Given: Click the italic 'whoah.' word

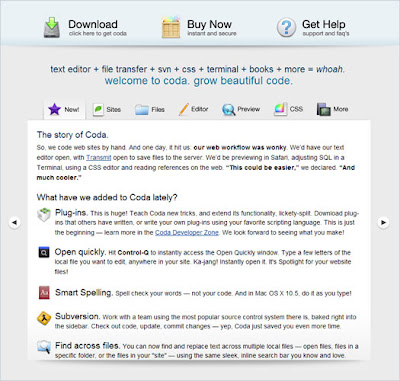Looking at the screenshot, I should [x=330, y=69].
